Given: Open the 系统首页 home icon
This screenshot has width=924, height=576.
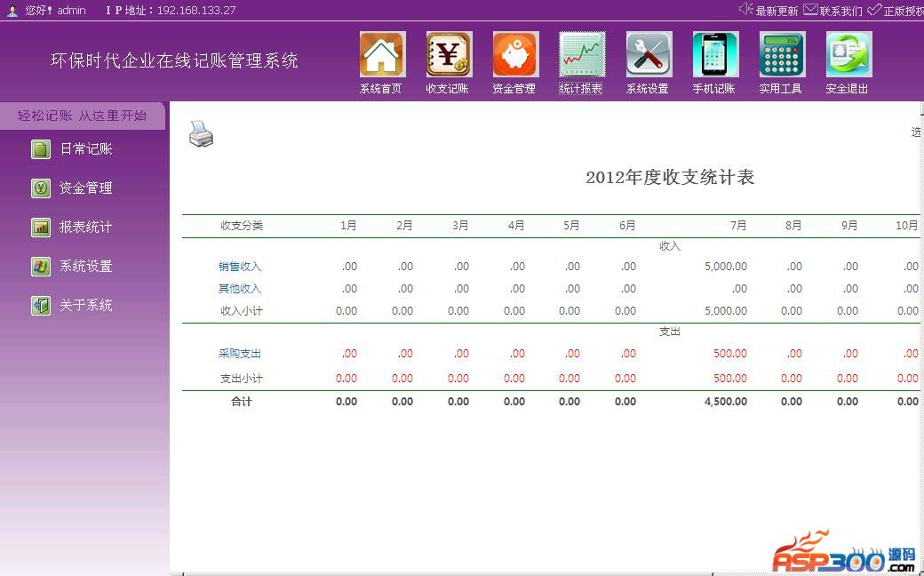Looking at the screenshot, I should (x=382, y=54).
